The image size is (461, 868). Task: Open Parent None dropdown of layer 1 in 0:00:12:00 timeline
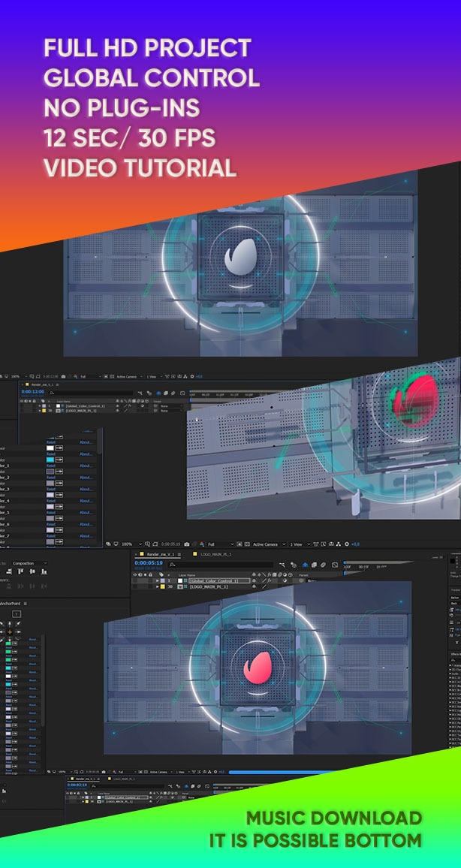click(171, 405)
